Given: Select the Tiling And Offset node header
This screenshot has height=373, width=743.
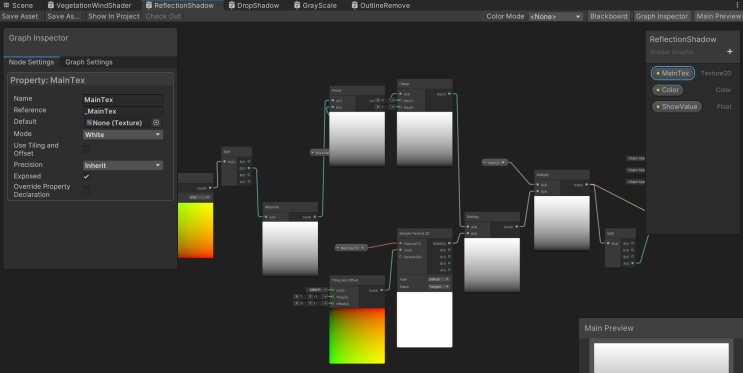Looking at the screenshot, I should tap(357, 280).
